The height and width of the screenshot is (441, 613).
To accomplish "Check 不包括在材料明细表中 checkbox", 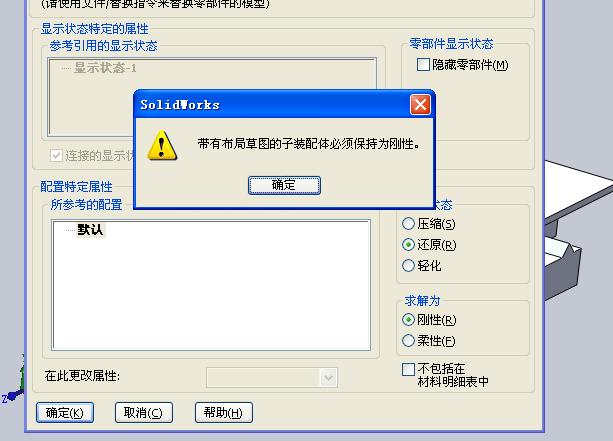I will point(408,369).
